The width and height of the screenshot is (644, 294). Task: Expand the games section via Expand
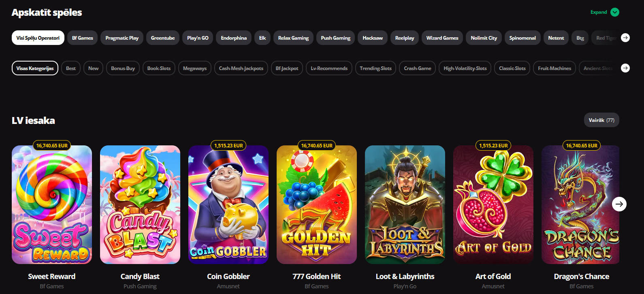tap(599, 12)
